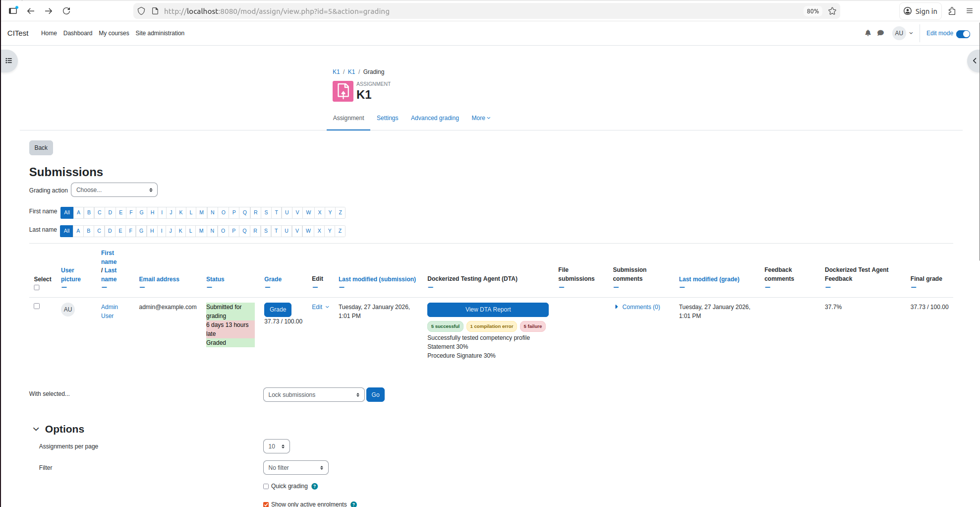The image size is (980, 507).
Task: Tick the Admin User row checkbox
Action: click(x=37, y=307)
